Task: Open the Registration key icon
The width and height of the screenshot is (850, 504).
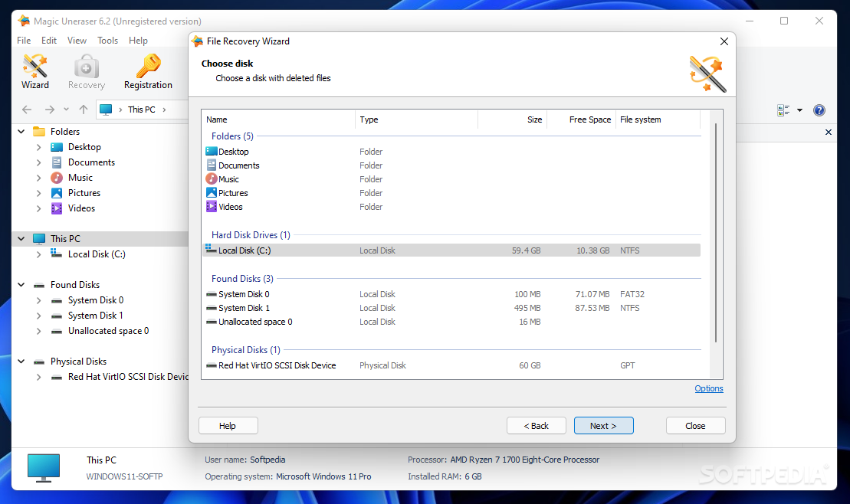Action: point(148,71)
